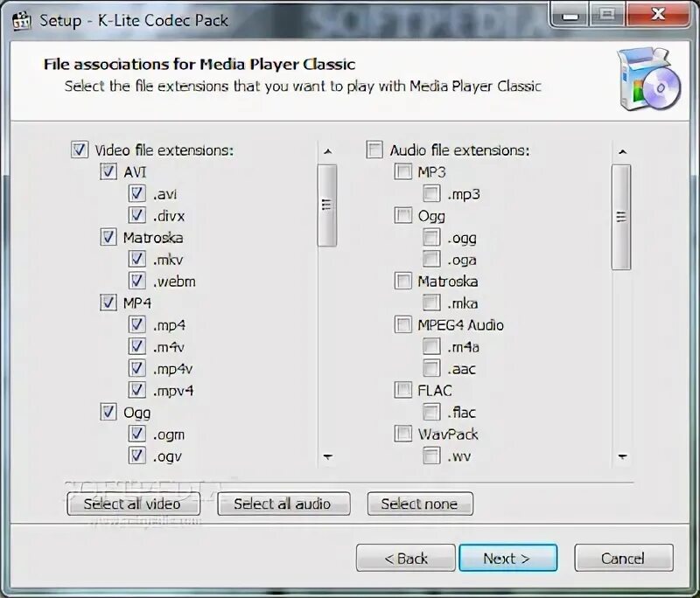Uncheck the .ogv extension checkbox
700x598 pixels.
coord(137,455)
